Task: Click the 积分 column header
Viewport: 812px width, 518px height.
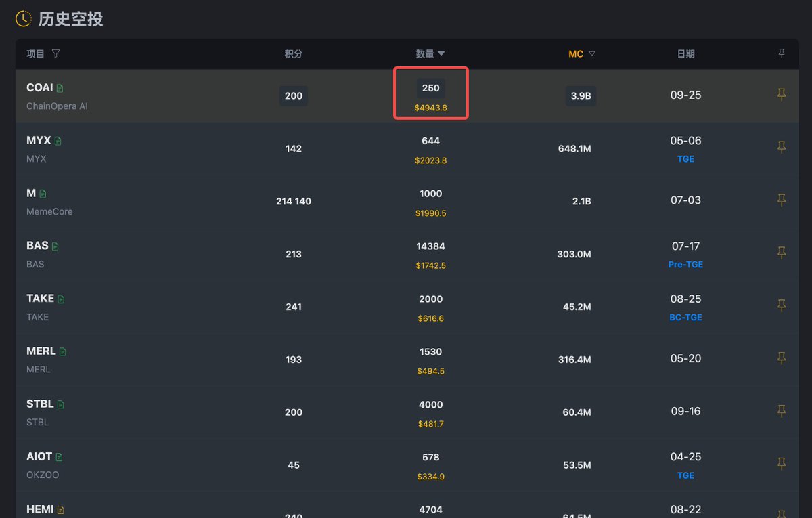Action: 293,53
